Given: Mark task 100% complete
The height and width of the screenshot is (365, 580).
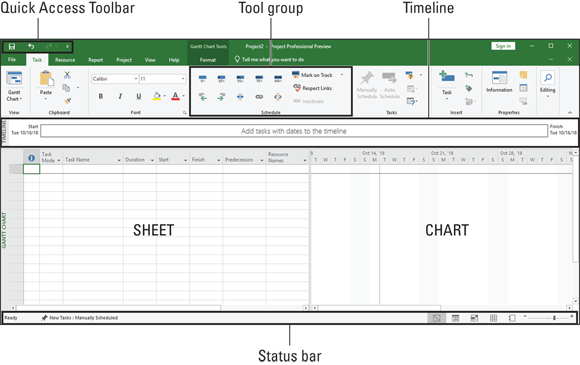Looking at the screenshot, I should (x=278, y=78).
